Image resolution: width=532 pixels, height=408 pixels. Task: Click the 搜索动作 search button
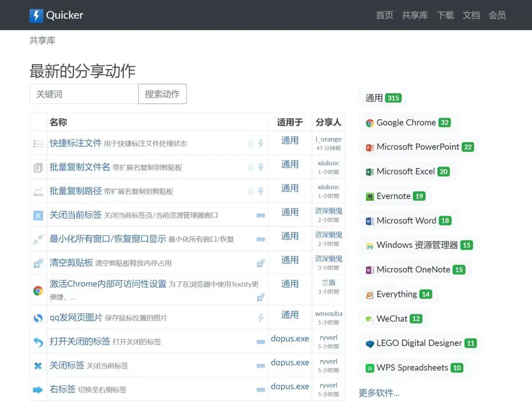163,94
